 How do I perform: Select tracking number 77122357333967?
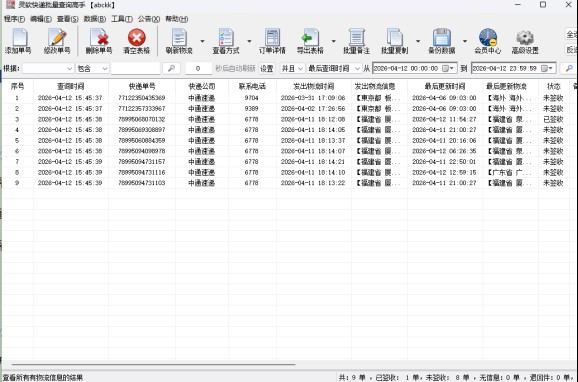[142, 109]
